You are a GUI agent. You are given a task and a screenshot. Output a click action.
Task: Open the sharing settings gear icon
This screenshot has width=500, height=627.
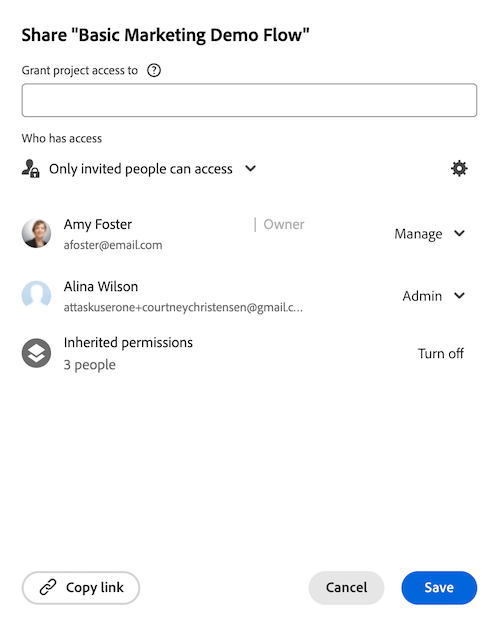click(x=459, y=169)
